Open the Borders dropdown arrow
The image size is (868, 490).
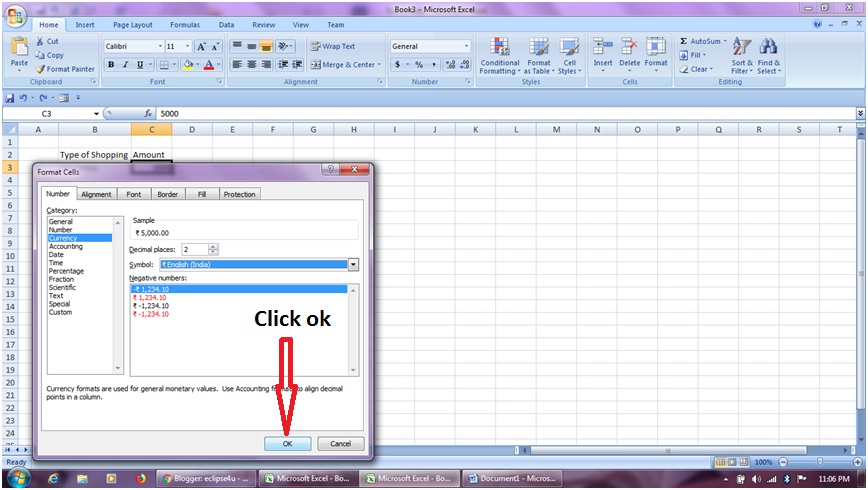(174, 65)
